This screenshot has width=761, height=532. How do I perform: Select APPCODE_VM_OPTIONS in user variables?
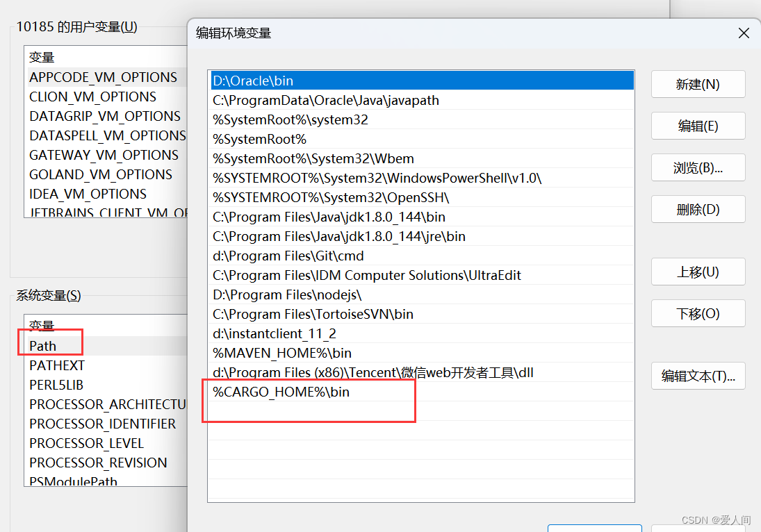(107, 77)
